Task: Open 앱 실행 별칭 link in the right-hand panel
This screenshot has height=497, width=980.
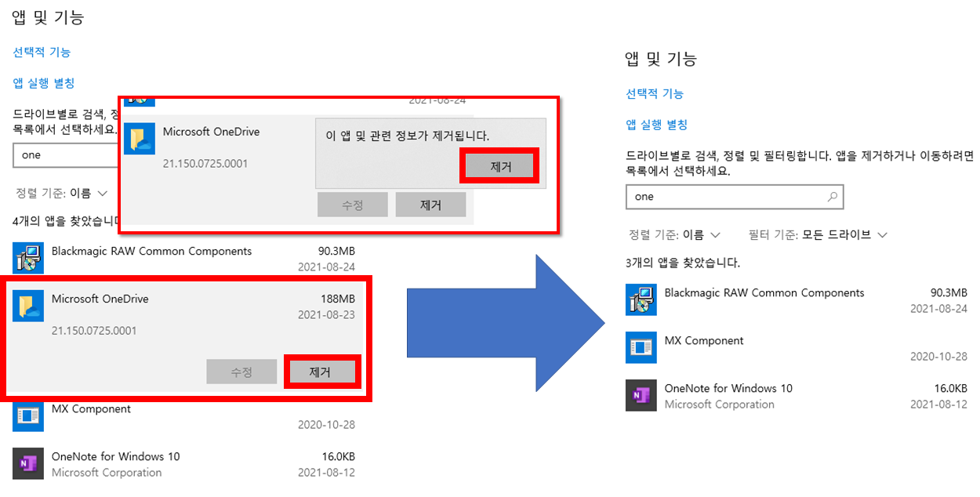Action: [657, 125]
